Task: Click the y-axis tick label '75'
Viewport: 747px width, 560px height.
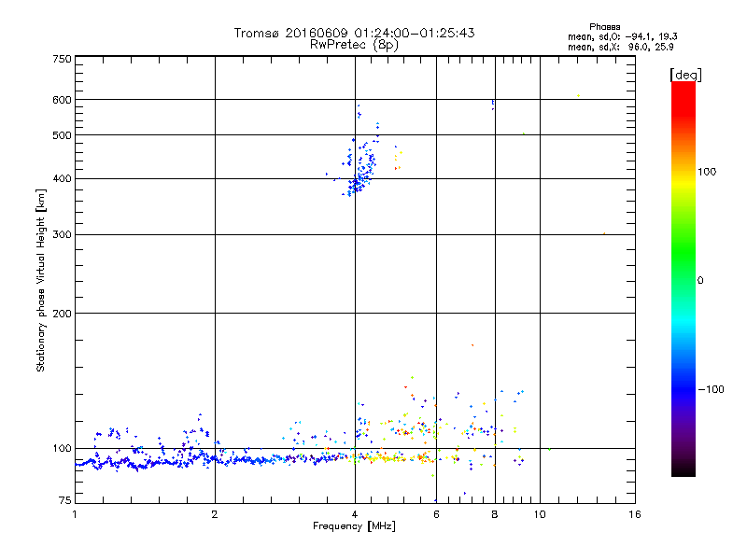Action: point(65,500)
